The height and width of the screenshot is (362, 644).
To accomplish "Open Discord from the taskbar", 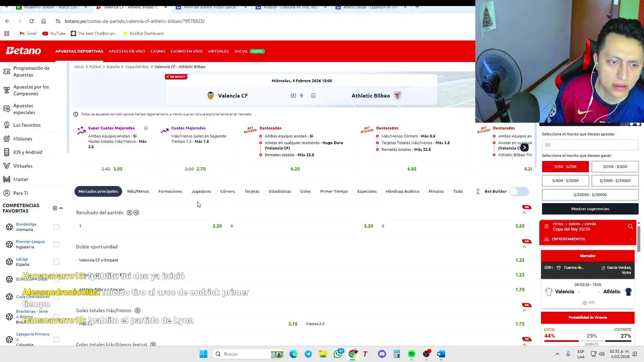I will pos(382,354).
